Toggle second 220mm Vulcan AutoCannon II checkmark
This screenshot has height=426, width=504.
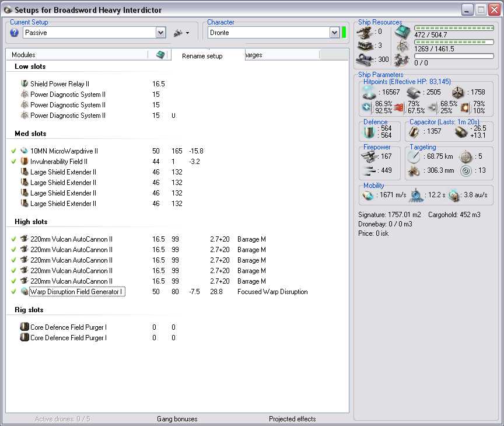click(x=13, y=250)
